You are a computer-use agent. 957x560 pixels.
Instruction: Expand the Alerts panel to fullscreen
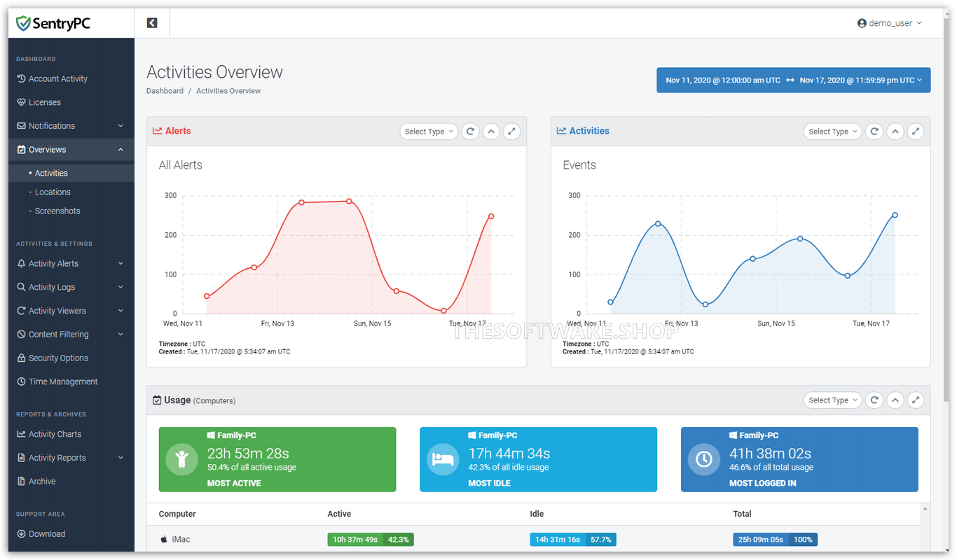[x=512, y=132]
